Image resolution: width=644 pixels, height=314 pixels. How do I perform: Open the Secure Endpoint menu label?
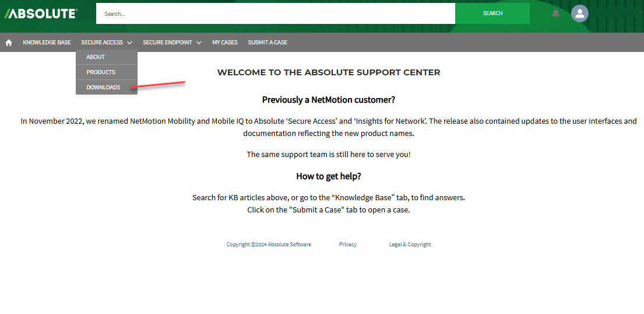coord(167,43)
